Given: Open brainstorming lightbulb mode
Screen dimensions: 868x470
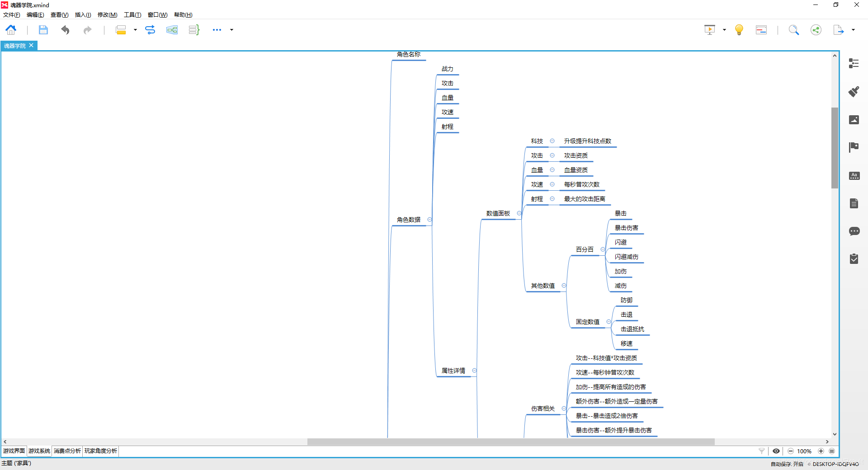Looking at the screenshot, I should coord(739,30).
